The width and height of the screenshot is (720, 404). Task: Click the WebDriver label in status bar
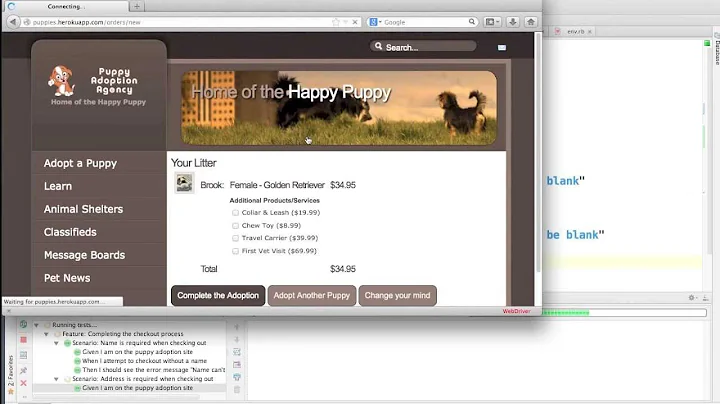(x=516, y=311)
